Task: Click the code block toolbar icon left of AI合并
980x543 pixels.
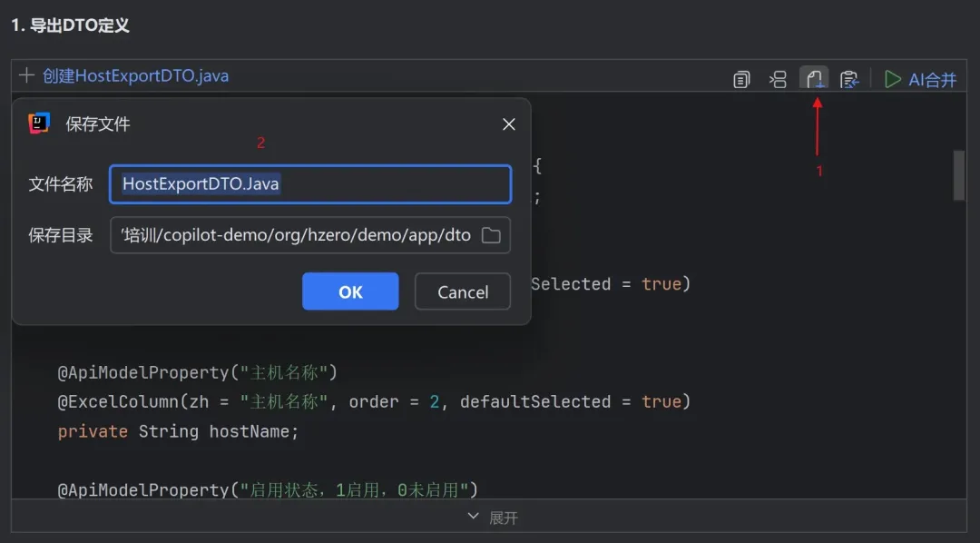Action: (849, 79)
